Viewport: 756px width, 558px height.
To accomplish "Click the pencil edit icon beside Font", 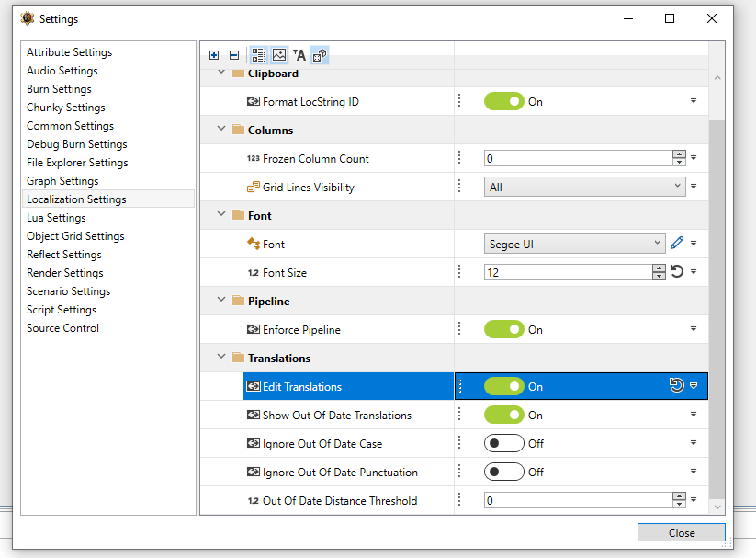I will (x=677, y=243).
